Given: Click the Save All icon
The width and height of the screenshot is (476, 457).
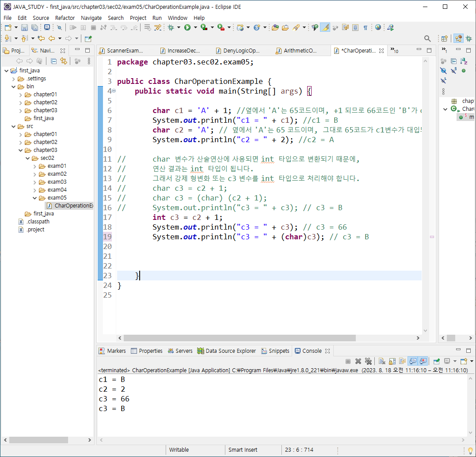Looking at the screenshot, I should click(35, 27).
